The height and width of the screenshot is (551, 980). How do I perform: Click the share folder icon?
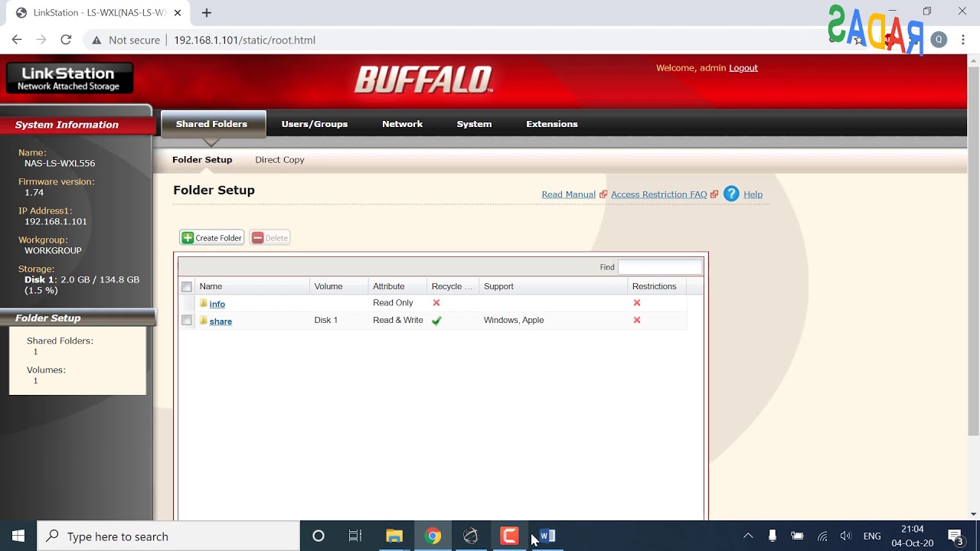[204, 321]
